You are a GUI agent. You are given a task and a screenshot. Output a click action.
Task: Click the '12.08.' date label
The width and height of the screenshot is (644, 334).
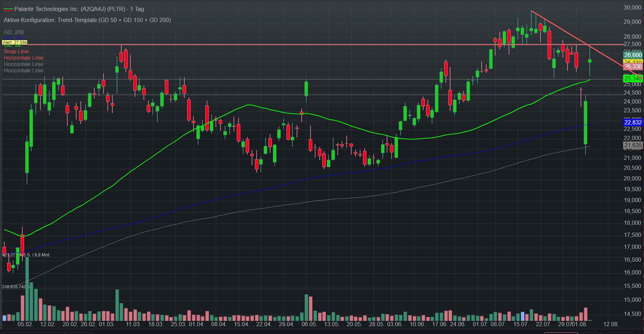611,324
